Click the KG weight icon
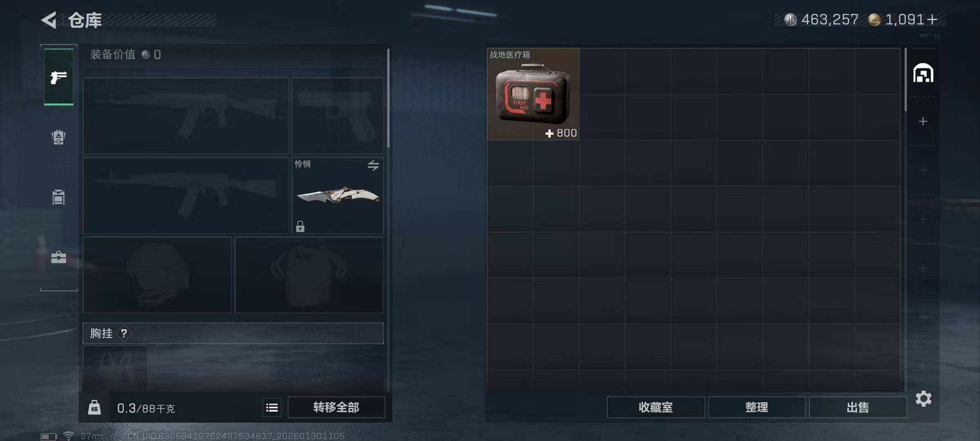This screenshot has width=980, height=441. [x=94, y=408]
